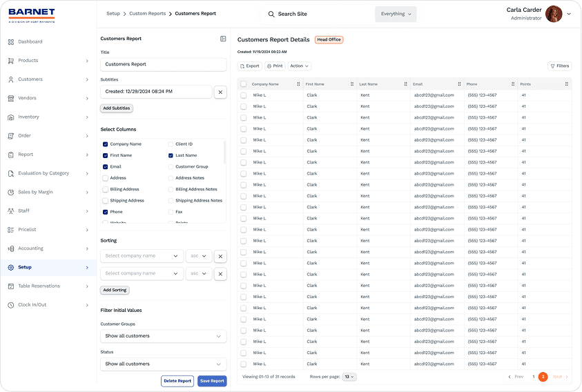Image resolution: width=582 pixels, height=392 pixels.
Task: Uncheck the Email column checkbox
Action: 106,167
